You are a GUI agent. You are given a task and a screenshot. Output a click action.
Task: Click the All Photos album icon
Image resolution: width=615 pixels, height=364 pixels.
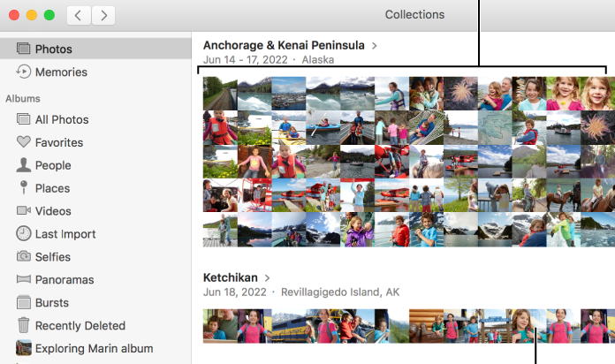coord(23,119)
